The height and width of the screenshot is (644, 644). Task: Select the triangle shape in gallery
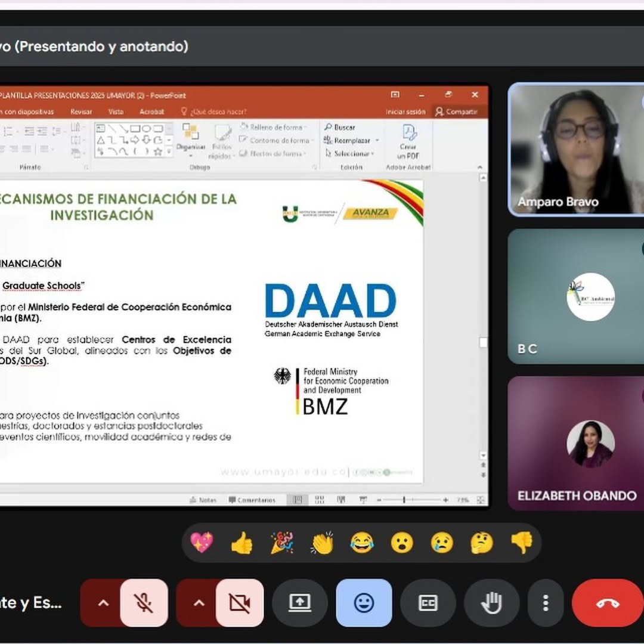click(x=101, y=140)
